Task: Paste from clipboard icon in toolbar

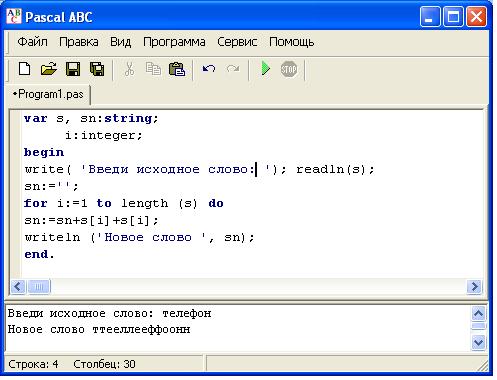Action: point(177,69)
